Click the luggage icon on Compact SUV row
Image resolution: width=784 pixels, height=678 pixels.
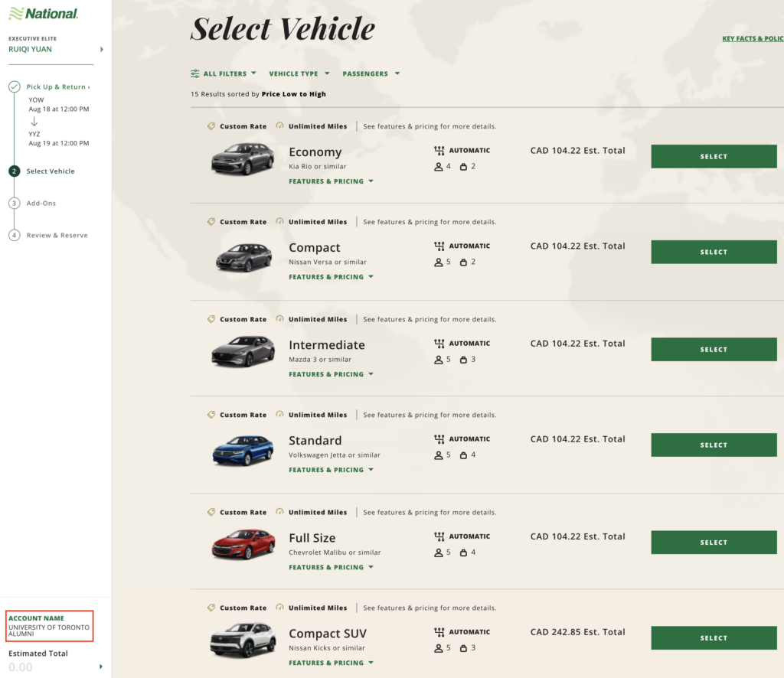(x=463, y=647)
